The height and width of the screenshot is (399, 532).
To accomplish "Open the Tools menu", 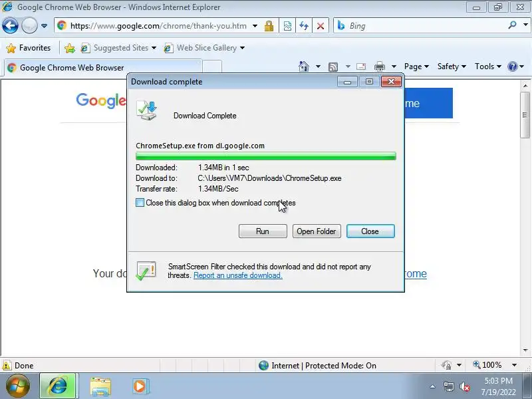I will [x=488, y=66].
